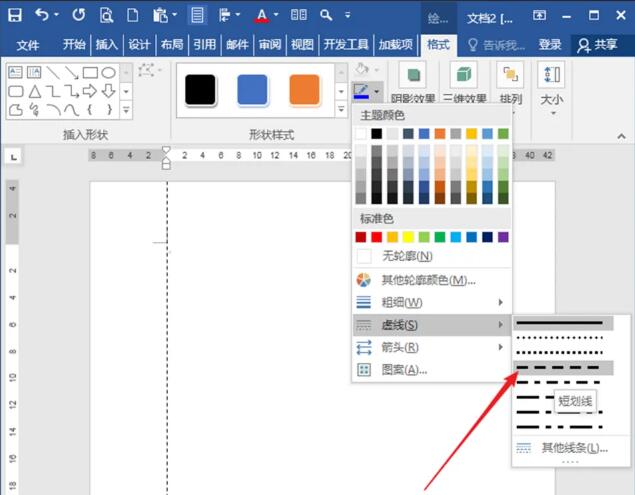The width and height of the screenshot is (635, 495).
Task: Select the rounded rectangle shape
Action: click(16, 92)
